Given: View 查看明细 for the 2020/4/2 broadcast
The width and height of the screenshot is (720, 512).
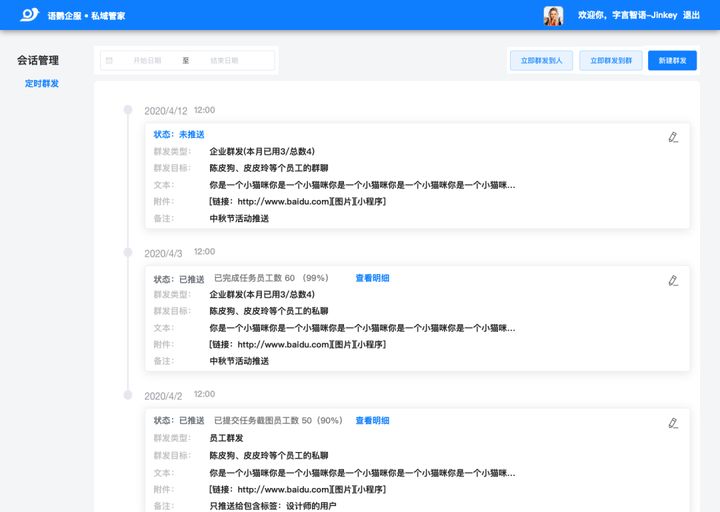Looking at the screenshot, I should (372, 421).
